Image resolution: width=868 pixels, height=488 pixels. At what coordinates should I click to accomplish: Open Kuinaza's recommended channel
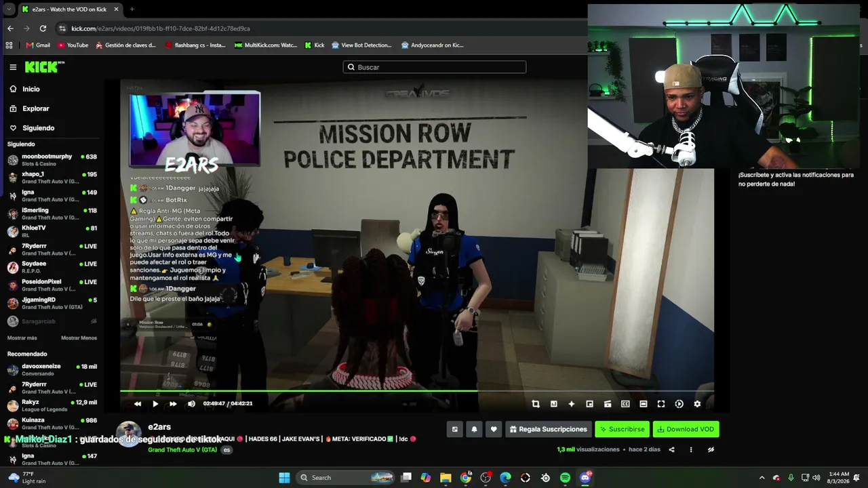click(x=52, y=424)
